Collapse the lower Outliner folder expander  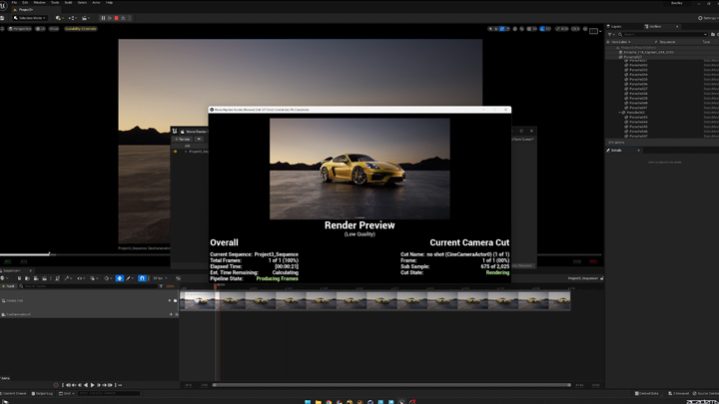(x=619, y=112)
